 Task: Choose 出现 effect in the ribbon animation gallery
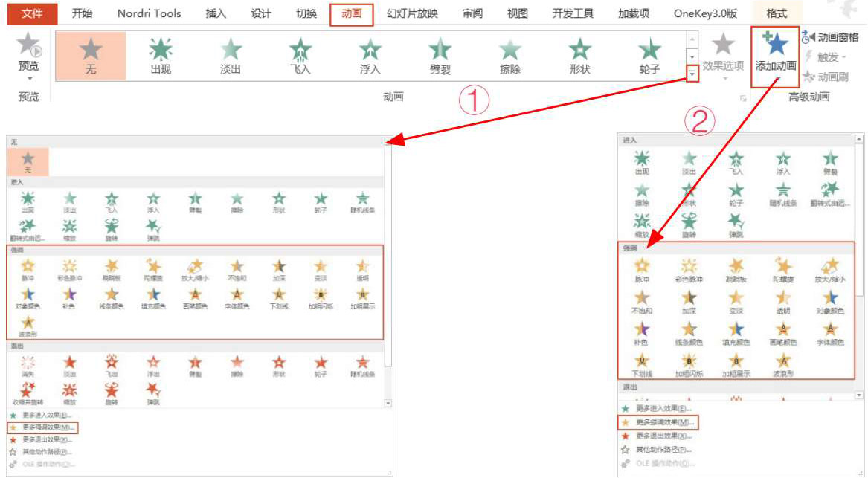[161, 56]
